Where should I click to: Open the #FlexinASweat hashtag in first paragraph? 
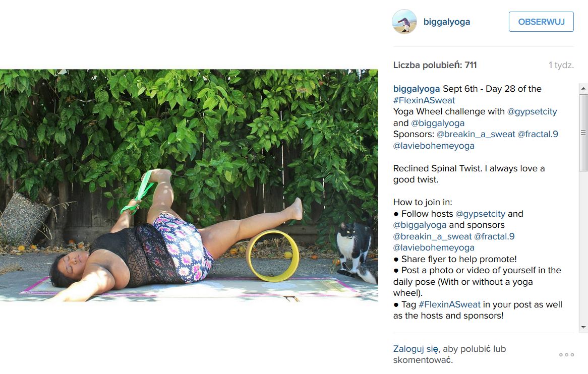click(424, 100)
